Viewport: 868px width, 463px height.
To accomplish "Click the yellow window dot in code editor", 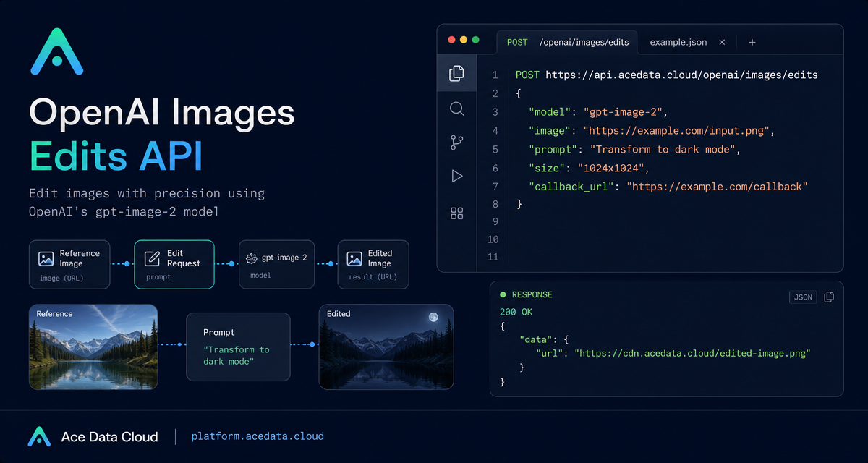I will coord(464,40).
